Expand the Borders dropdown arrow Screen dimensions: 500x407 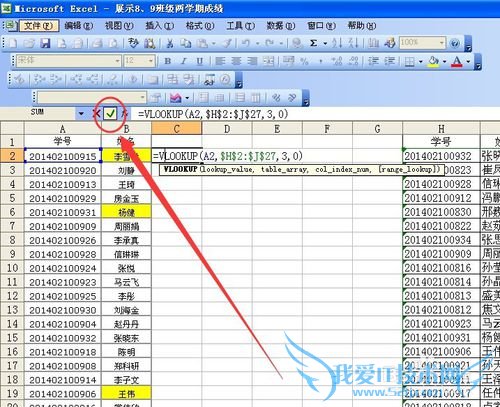420,61
